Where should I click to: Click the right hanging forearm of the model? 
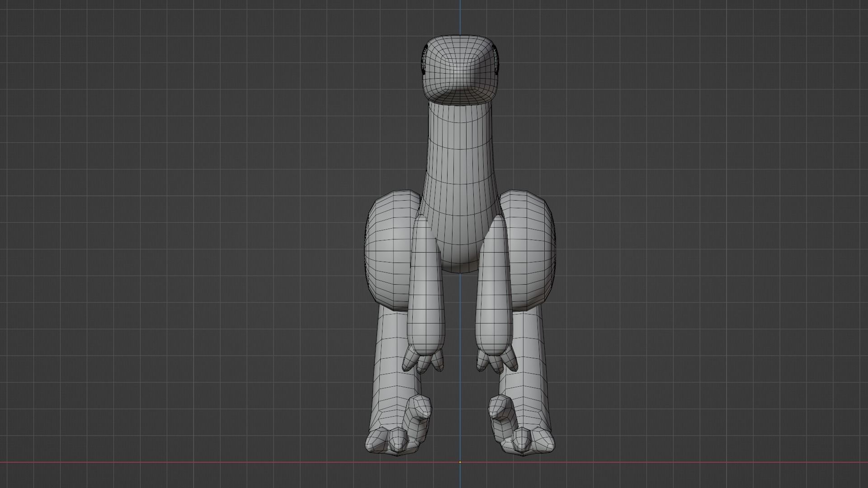[x=494, y=285]
